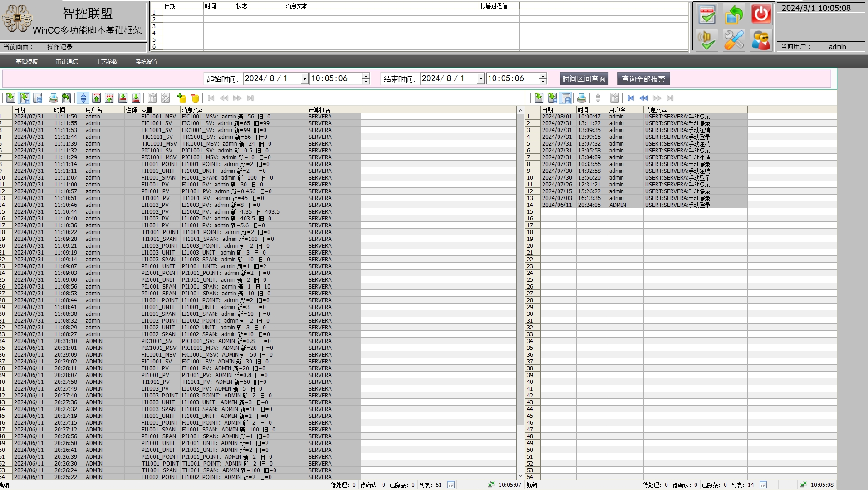This screenshot has height=490, width=868.
Task: Toggle autoscroll in left log toolbar
Action: point(83,98)
